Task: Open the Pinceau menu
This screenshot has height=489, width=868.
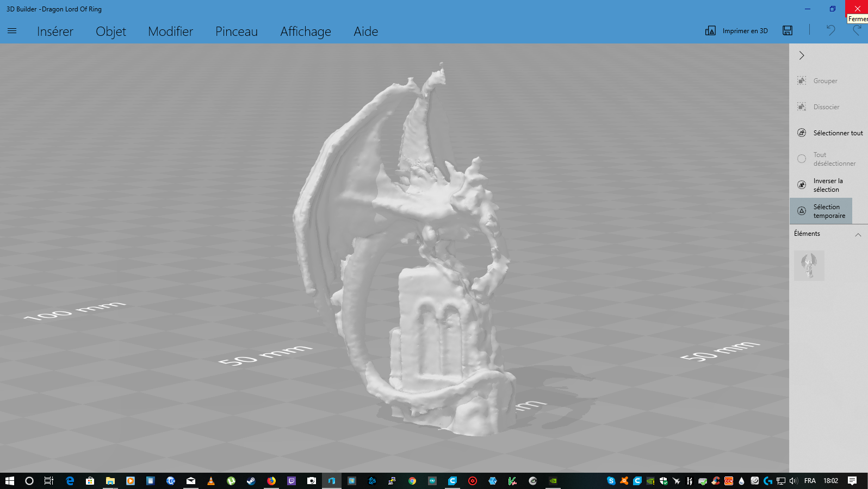Action: 237,32
